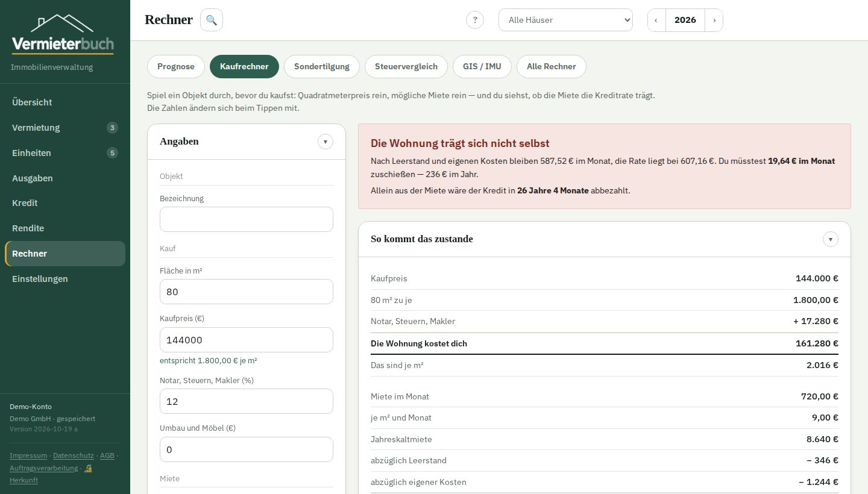The image size is (868, 494).
Task: Open the question mark help button
Action: pos(475,20)
